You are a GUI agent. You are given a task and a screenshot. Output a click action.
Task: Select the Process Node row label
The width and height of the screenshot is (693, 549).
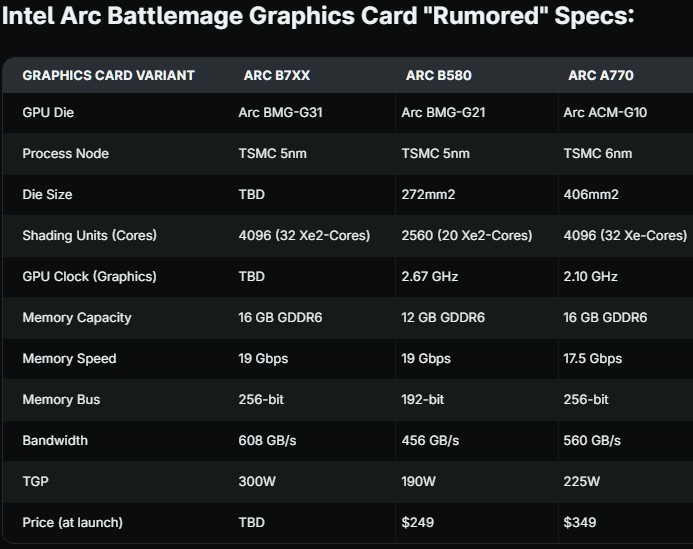point(65,154)
